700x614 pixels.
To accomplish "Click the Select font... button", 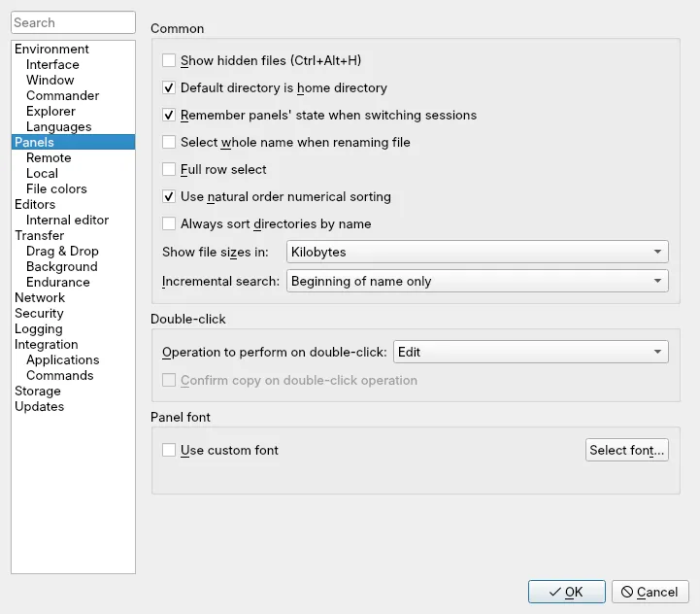I will [627, 450].
